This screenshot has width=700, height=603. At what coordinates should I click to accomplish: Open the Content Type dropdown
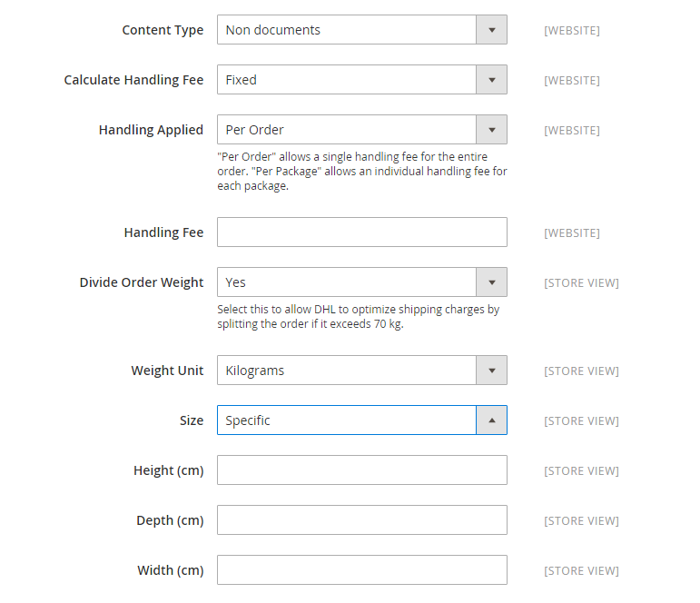pyautogui.click(x=362, y=30)
